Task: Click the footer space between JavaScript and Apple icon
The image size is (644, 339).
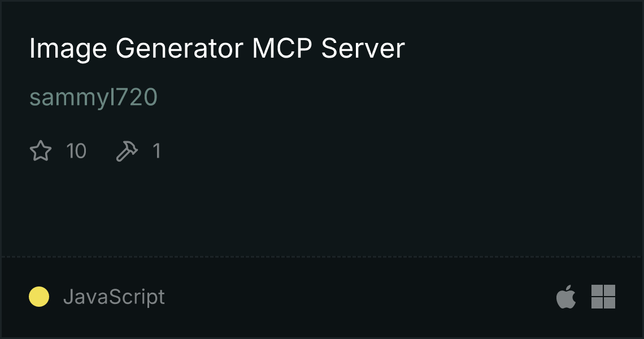Action: (x=360, y=297)
